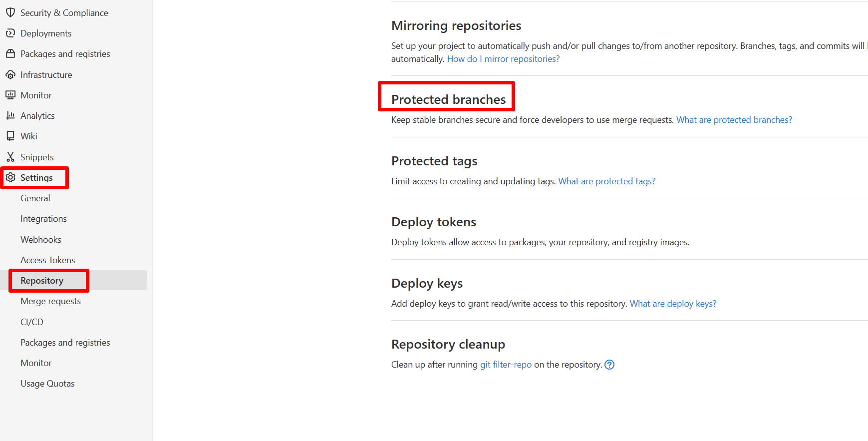
Task: Expand the Deploy tokens section
Action: point(433,222)
